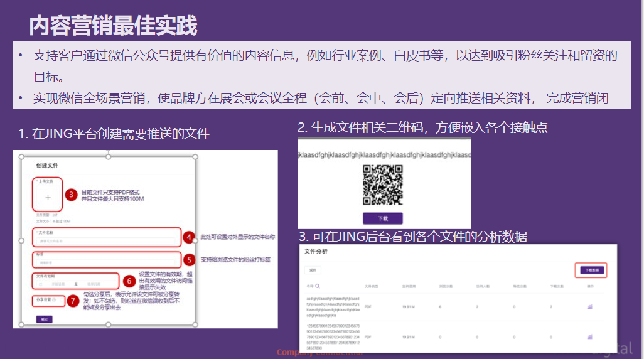Viewport: 644px width, 359px height.
Task: Open the chart icon in first PDF row
Action: [x=589, y=307]
